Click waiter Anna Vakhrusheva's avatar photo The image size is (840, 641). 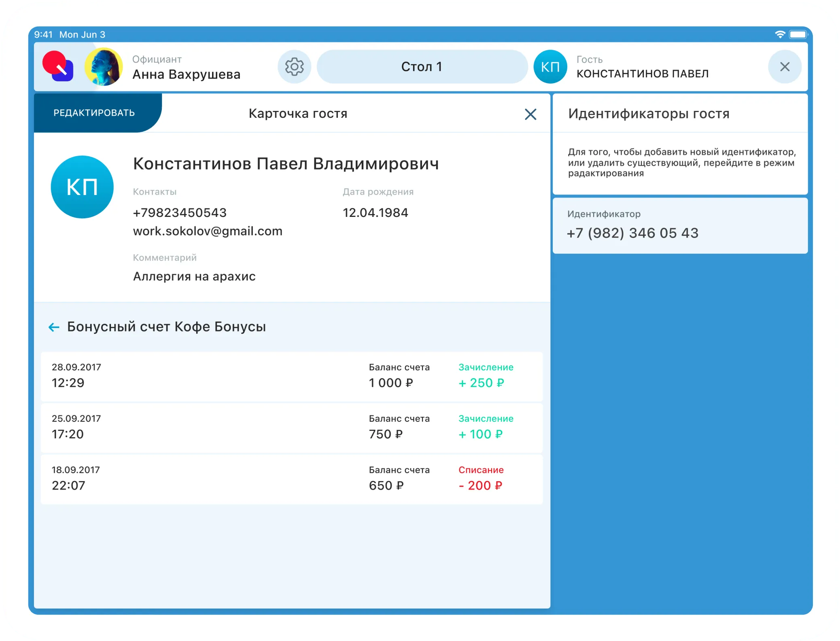104,67
